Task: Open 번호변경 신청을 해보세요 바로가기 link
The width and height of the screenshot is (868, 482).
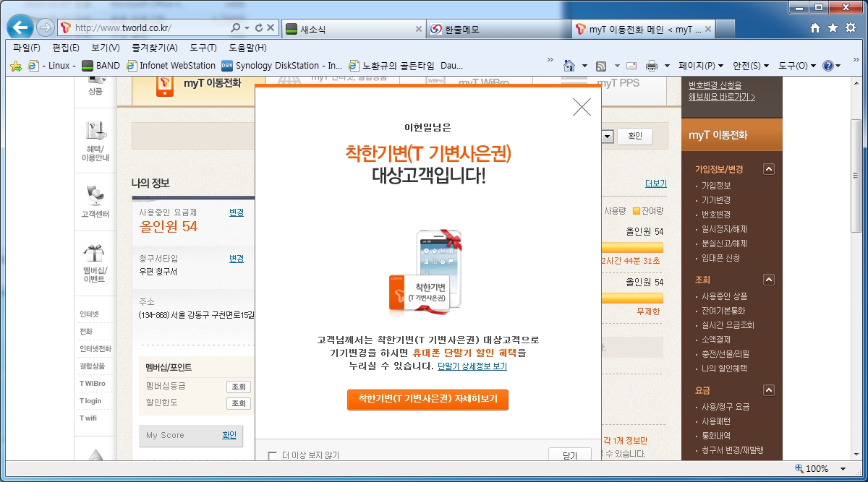Action: pos(722,90)
